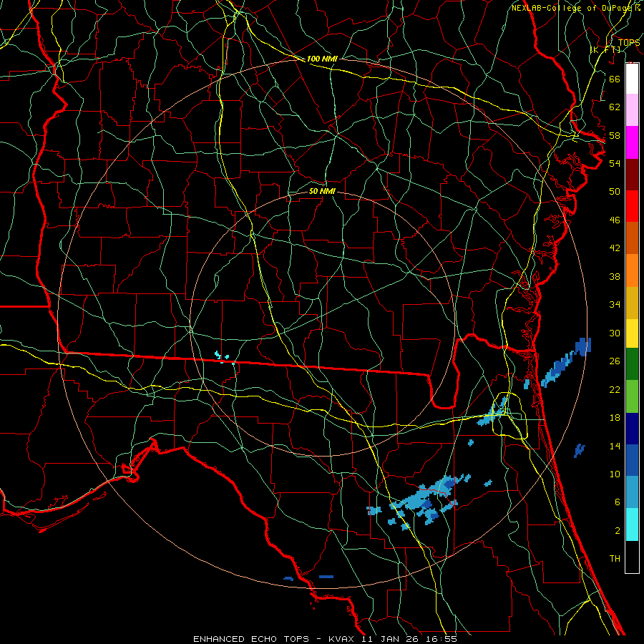Click the legend value '22'

click(615, 389)
